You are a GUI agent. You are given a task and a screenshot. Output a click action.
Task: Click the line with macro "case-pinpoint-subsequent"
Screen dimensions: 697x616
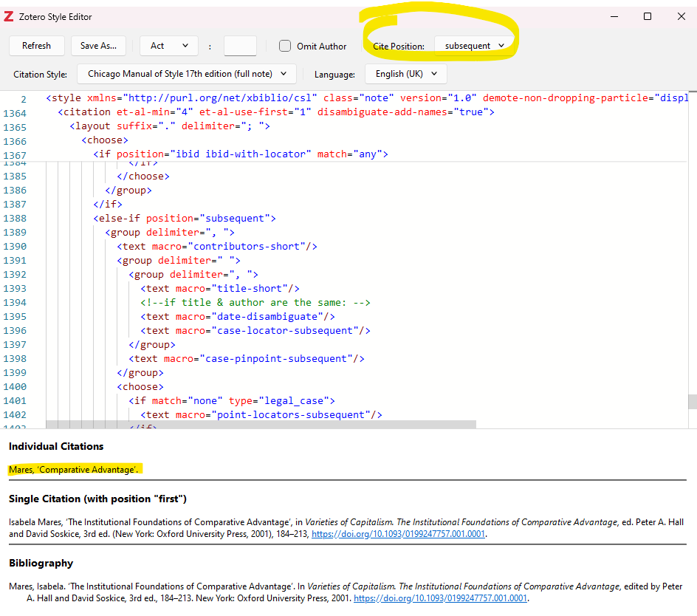coord(247,358)
